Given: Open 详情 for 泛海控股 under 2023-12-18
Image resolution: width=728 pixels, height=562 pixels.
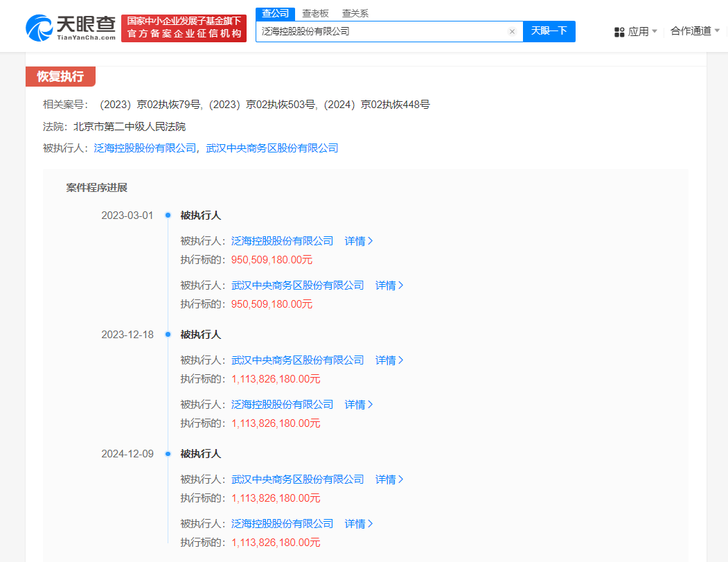Looking at the screenshot, I should click(358, 405).
